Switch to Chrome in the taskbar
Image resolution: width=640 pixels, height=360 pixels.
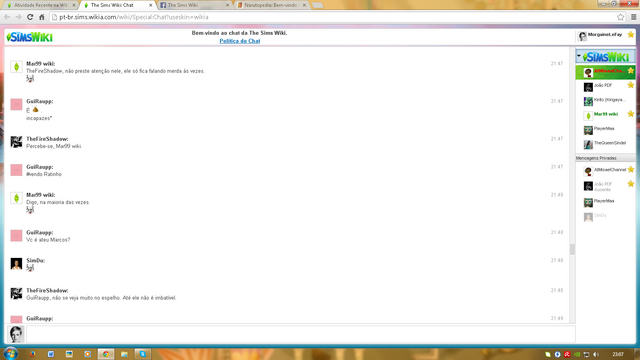(x=106, y=354)
